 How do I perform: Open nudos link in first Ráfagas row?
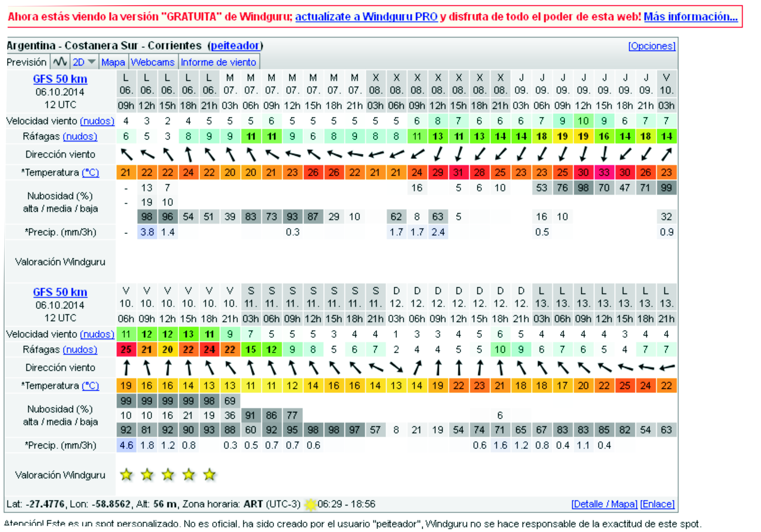(x=80, y=137)
